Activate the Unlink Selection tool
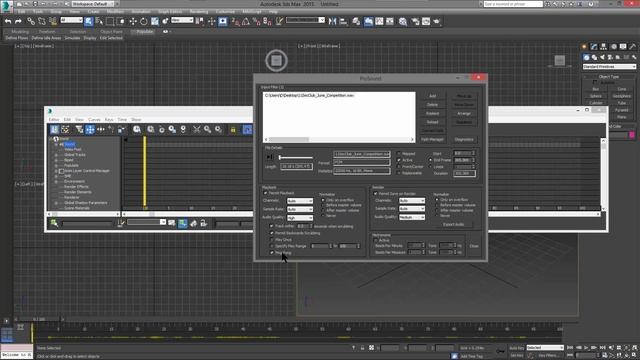The image size is (640, 360). coord(42,21)
